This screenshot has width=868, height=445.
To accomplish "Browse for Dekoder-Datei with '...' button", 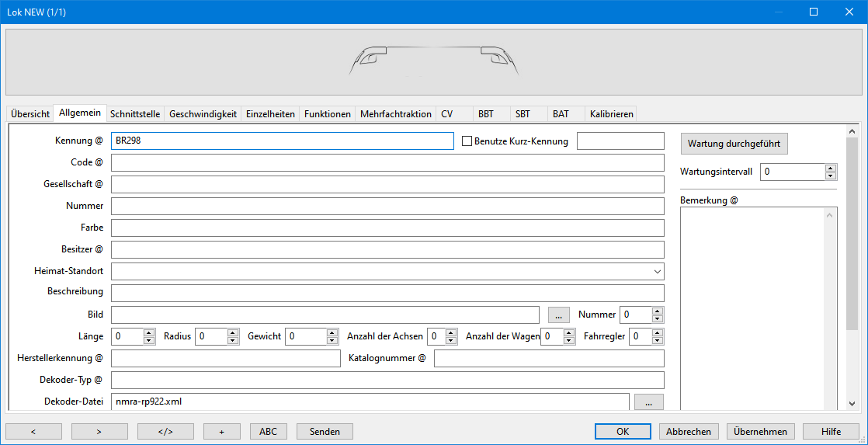I will pos(648,402).
